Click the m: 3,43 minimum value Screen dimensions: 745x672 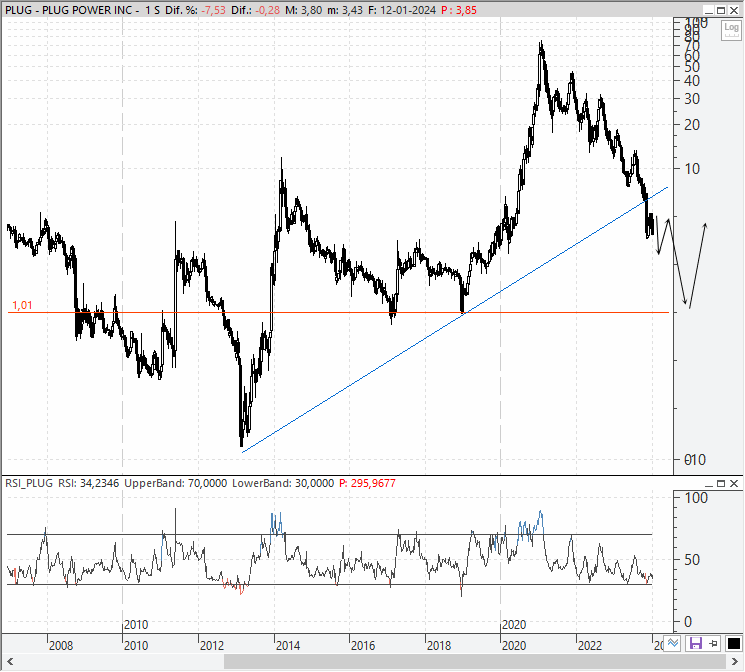(x=345, y=10)
